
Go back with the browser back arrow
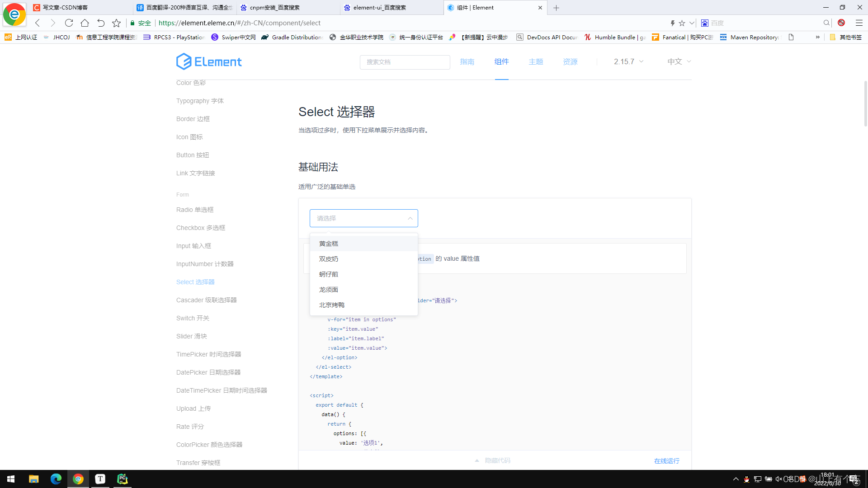tap(38, 23)
